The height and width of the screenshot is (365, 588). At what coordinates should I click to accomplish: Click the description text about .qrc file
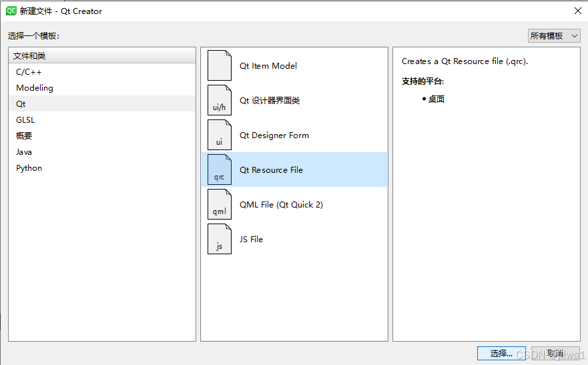pyautogui.click(x=465, y=61)
